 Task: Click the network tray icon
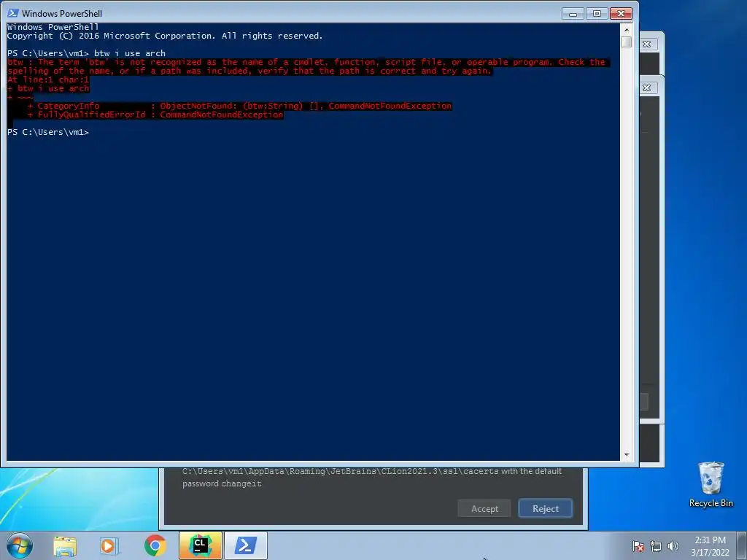click(x=656, y=546)
